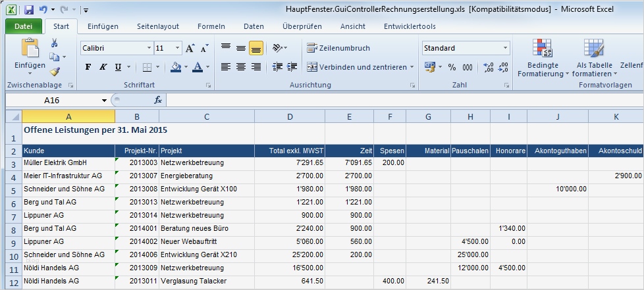Align text right
This screenshot has height=290, width=644.
tap(256, 67)
